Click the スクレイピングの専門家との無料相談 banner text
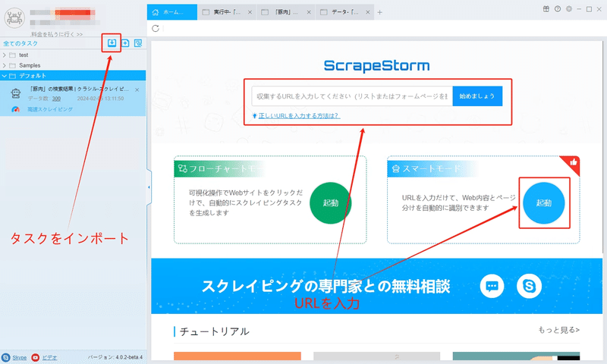Image resolution: width=607 pixels, height=364 pixels. (x=326, y=286)
